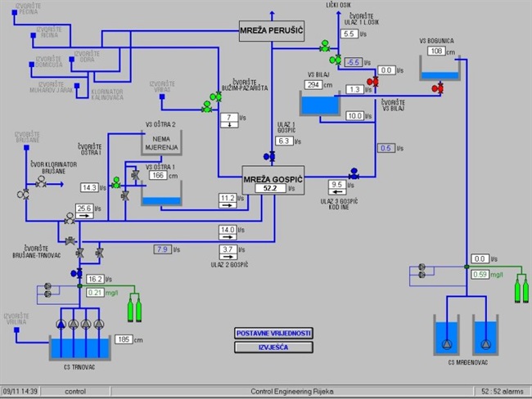The image size is (532, 399).
Task: Open the IZVJEŠĆA reports button
Action: (x=273, y=347)
